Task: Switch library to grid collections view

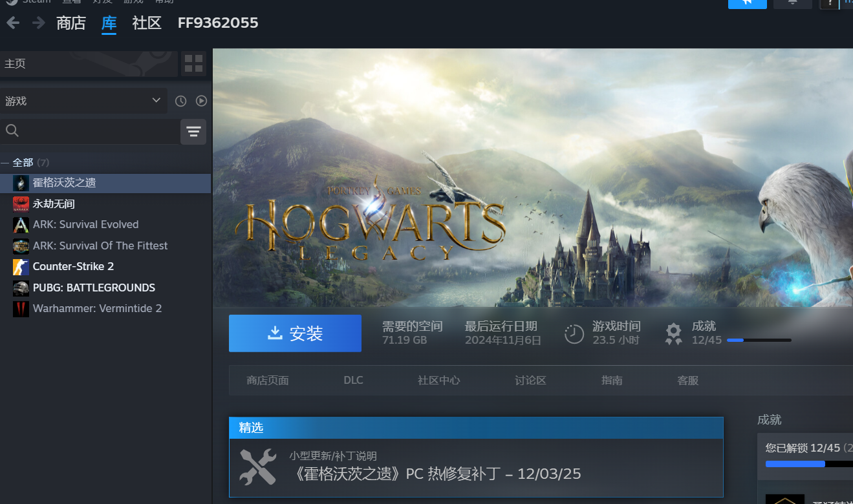Action: (x=193, y=63)
